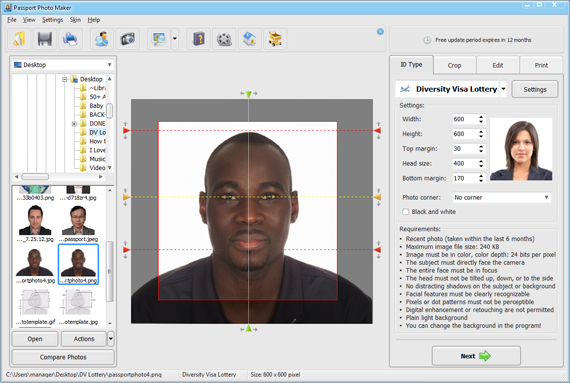Click the Compare Photos button
This screenshot has height=383, width=570.
click(63, 357)
